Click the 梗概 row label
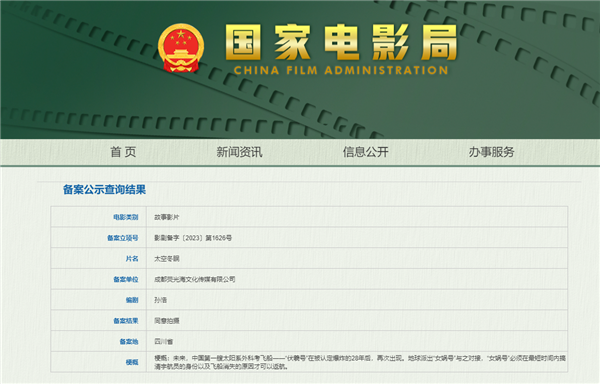The height and width of the screenshot is (384, 600). pyautogui.click(x=132, y=362)
